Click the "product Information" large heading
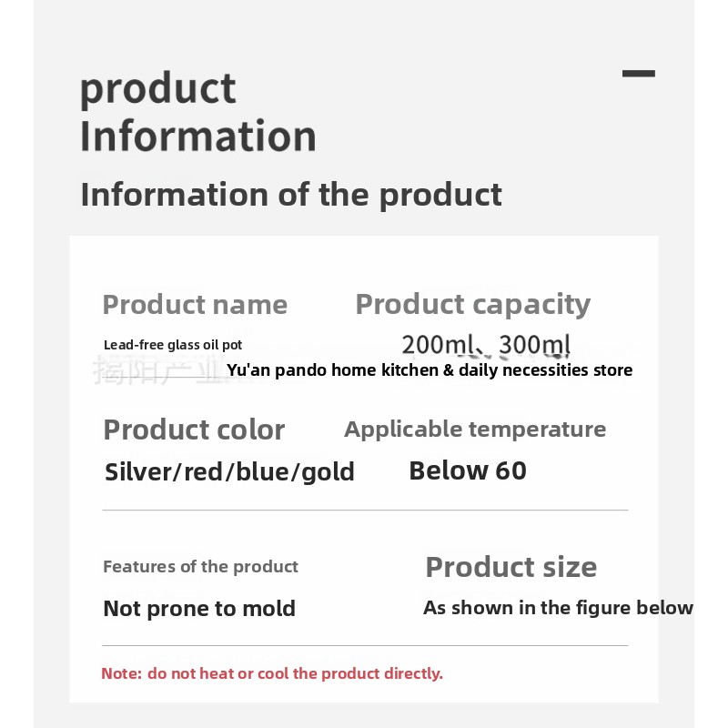728x728 pixels. click(x=198, y=113)
